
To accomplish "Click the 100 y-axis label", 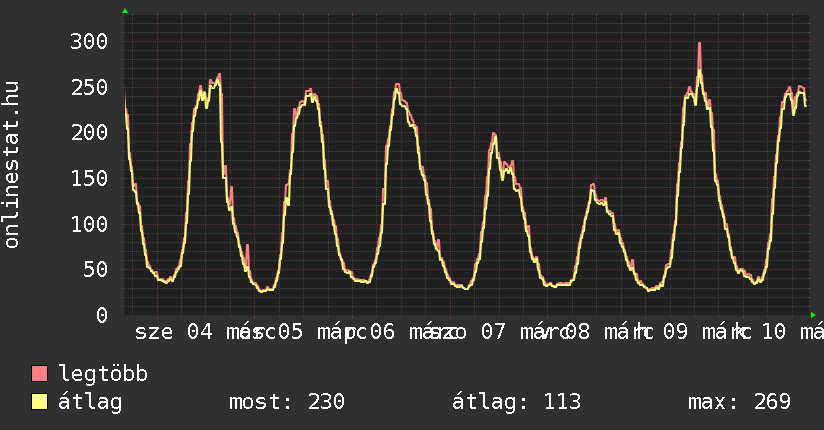I will click(91, 224).
